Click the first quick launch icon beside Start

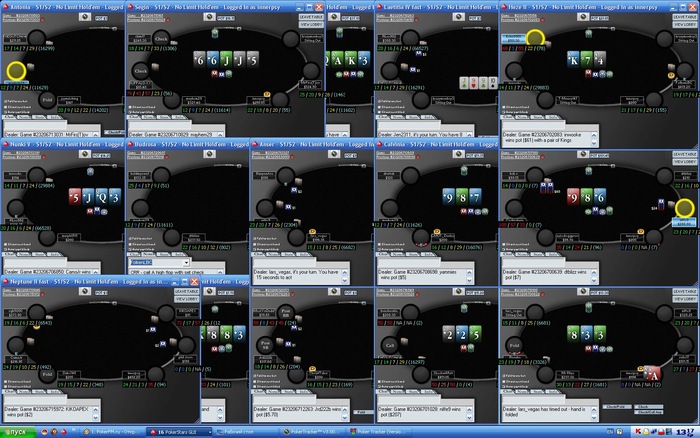44,432
